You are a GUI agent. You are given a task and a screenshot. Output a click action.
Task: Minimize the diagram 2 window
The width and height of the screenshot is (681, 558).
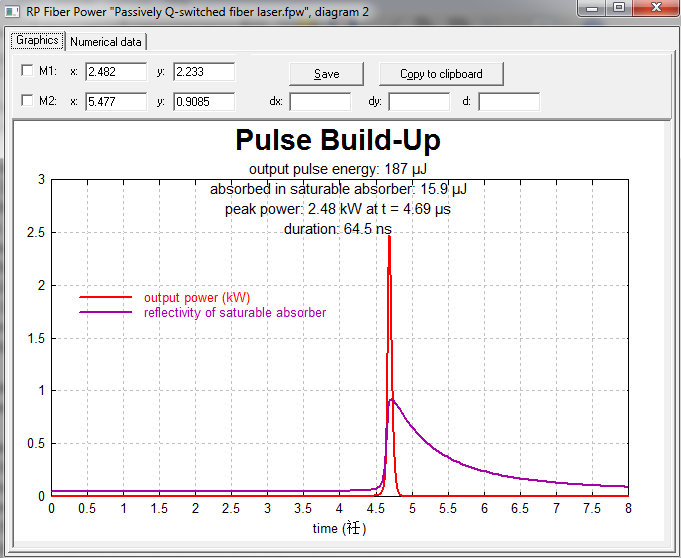(594, 8)
